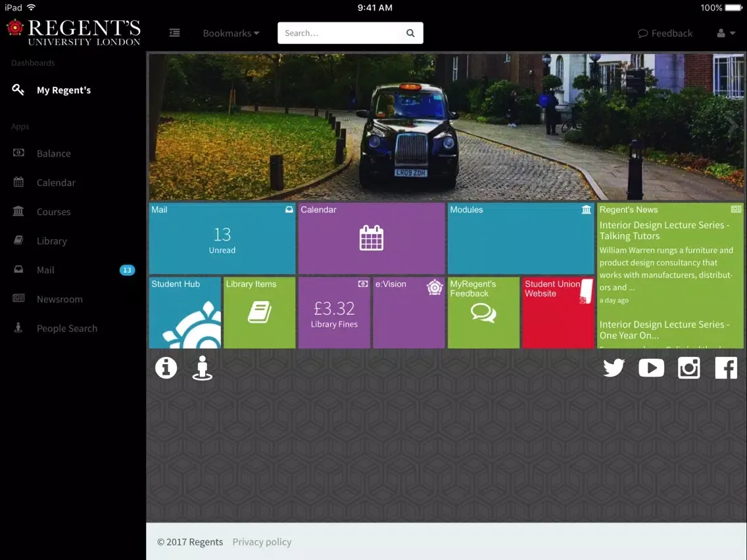Image resolution: width=747 pixels, height=560 pixels.
Task: Open the Student Union Website tile
Action: pos(558,313)
